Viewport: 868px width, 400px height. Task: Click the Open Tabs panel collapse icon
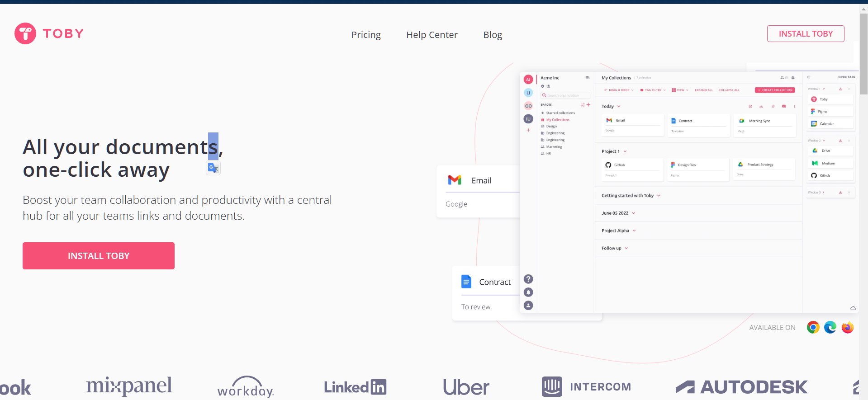(x=809, y=77)
